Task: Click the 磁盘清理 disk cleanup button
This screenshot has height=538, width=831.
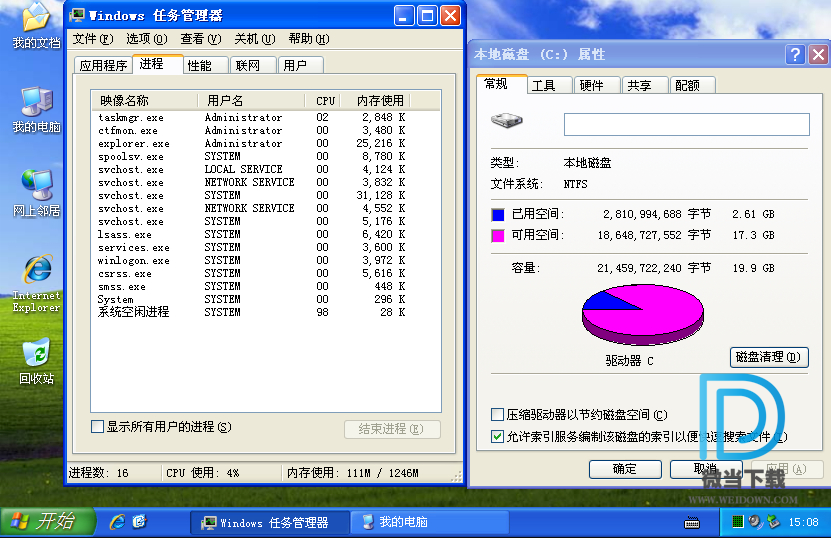Action: pos(769,357)
